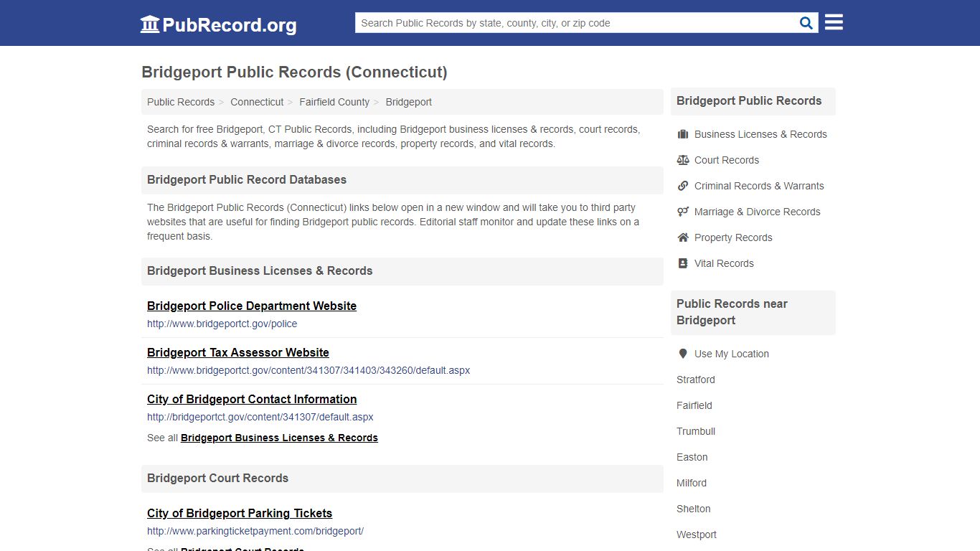Visit parkingticketpayment.com/bridgeport URL
The width and height of the screenshot is (980, 551).
pos(255,531)
